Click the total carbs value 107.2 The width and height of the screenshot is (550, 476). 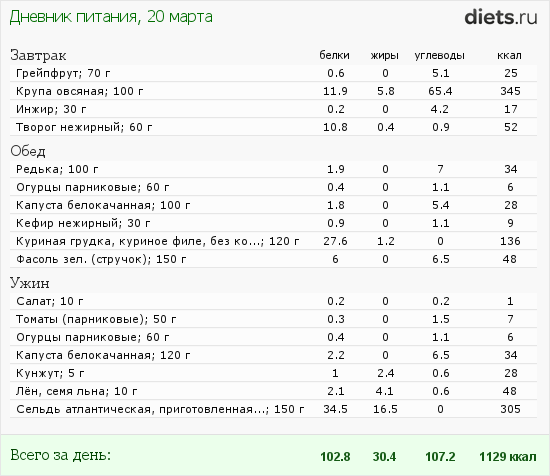point(440,457)
